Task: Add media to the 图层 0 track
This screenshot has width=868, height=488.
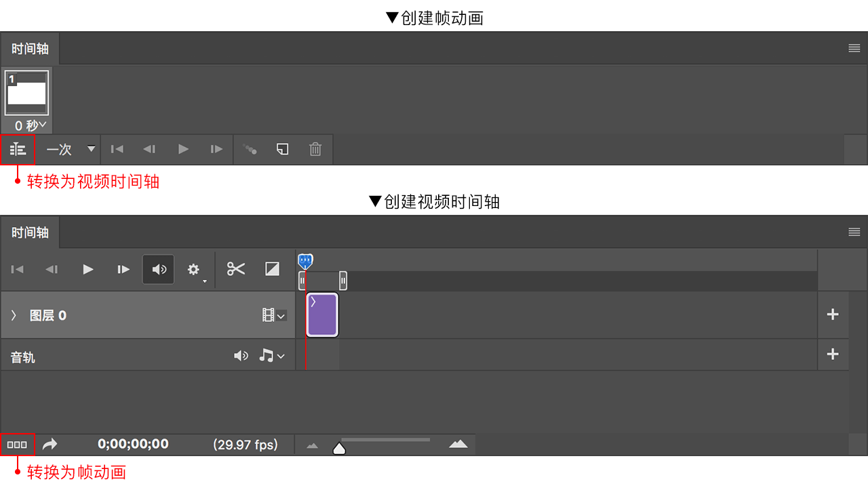Action: pos(833,314)
